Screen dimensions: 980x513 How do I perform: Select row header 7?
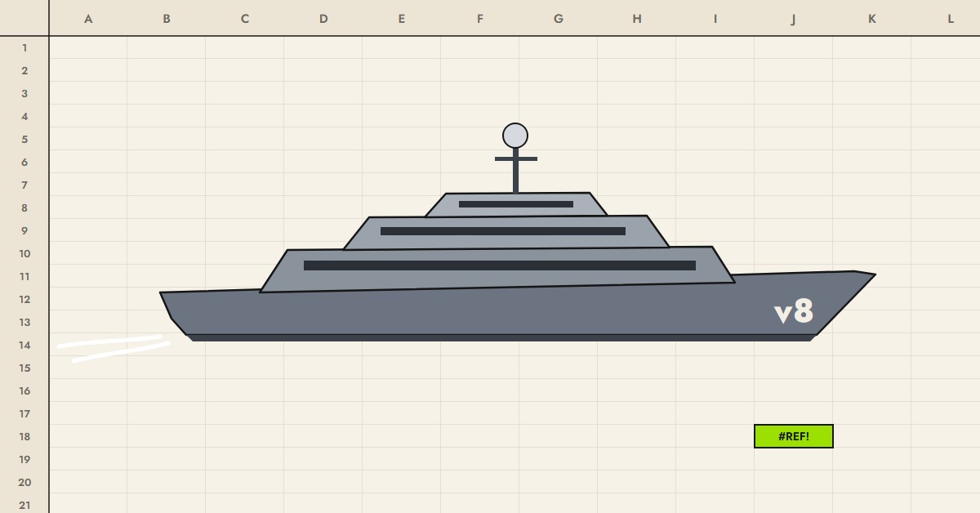[x=24, y=185]
